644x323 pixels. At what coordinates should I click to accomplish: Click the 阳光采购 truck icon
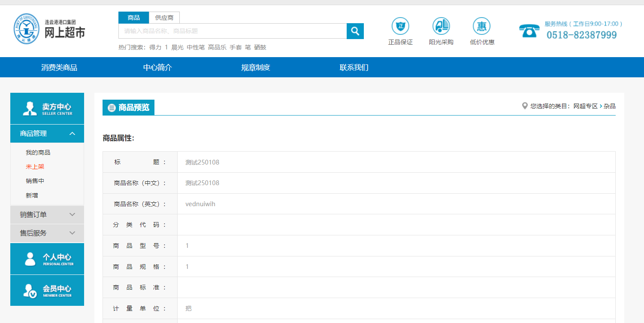(441, 26)
